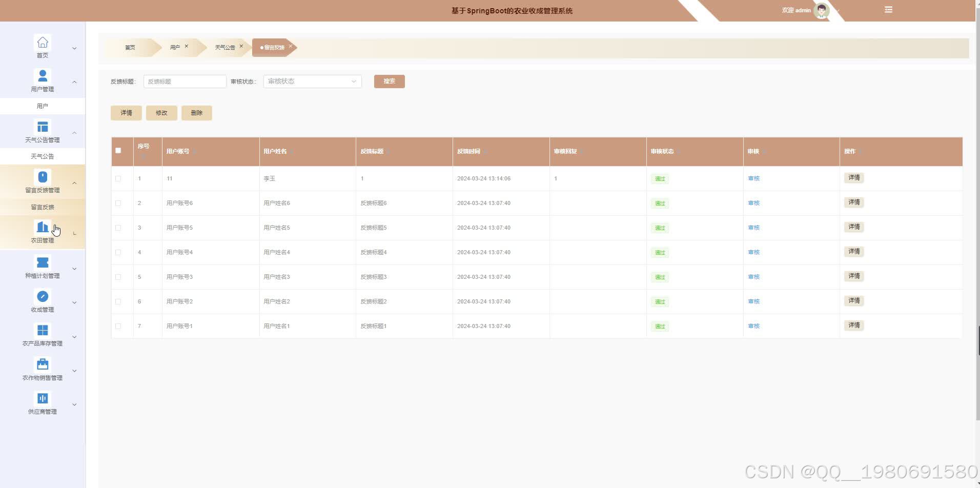980x488 pixels.
Task: Click the 供应商管理 chart icon
Action: [x=43, y=398]
